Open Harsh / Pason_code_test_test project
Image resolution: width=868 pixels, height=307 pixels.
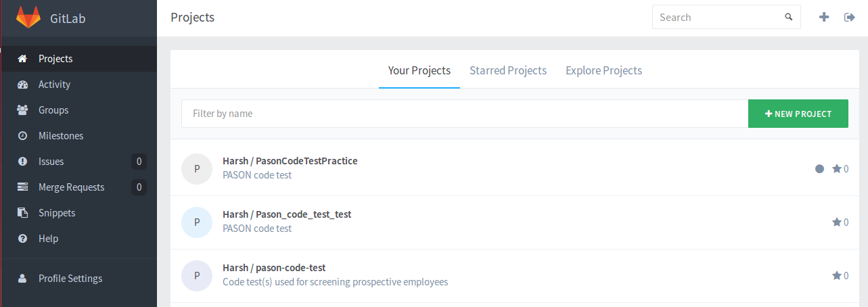pyautogui.click(x=287, y=214)
